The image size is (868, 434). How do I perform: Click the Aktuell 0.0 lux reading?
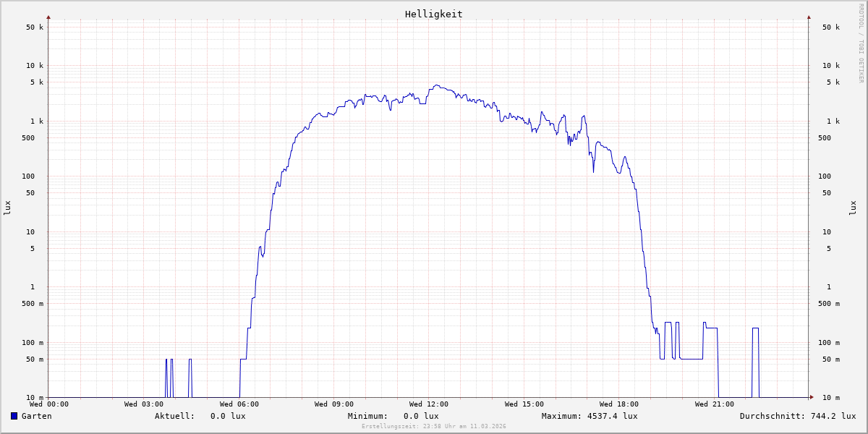click(200, 416)
